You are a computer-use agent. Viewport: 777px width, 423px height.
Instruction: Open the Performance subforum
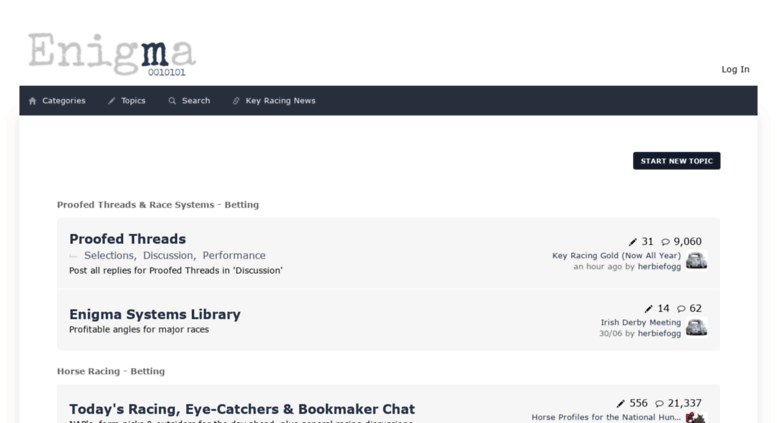point(234,256)
